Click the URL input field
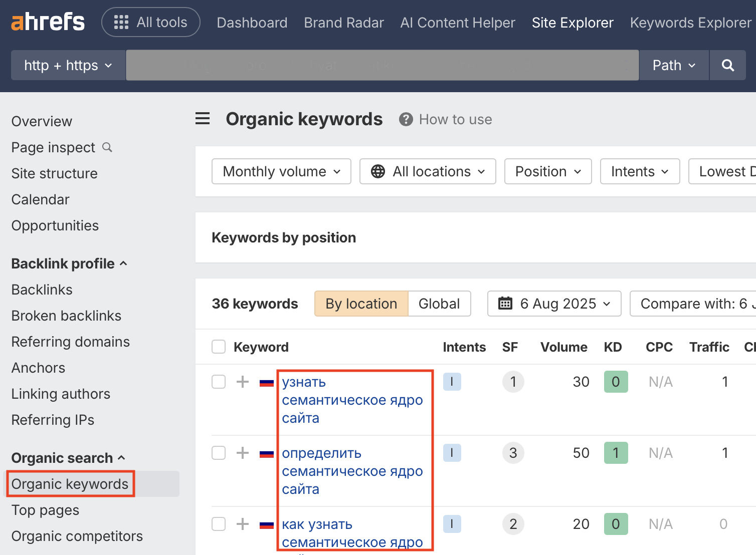 [382, 65]
